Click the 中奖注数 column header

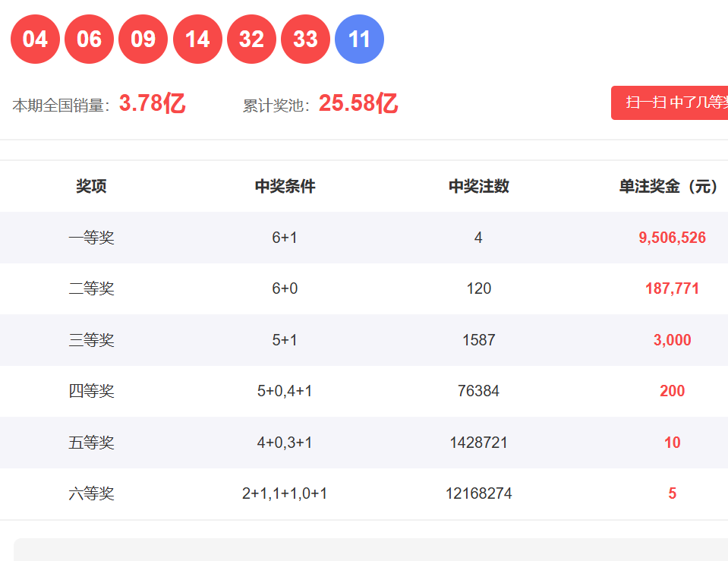click(478, 187)
